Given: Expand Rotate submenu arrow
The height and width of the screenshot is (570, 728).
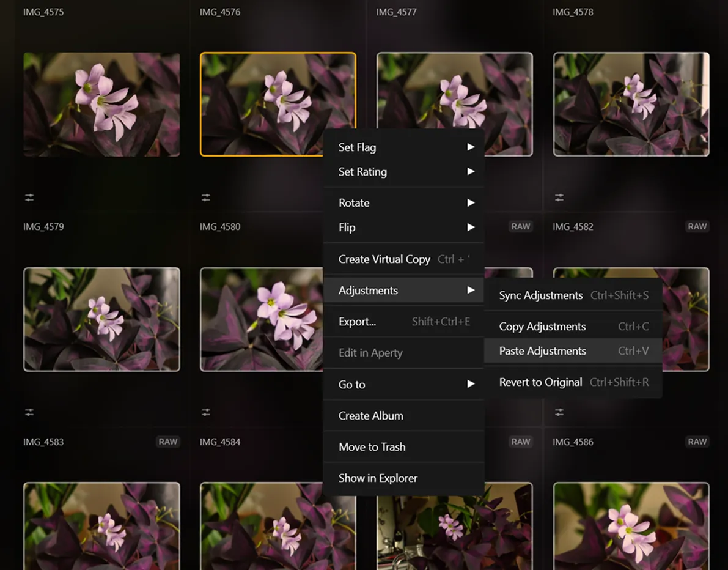Looking at the screenshot, I should coord(470,202).
